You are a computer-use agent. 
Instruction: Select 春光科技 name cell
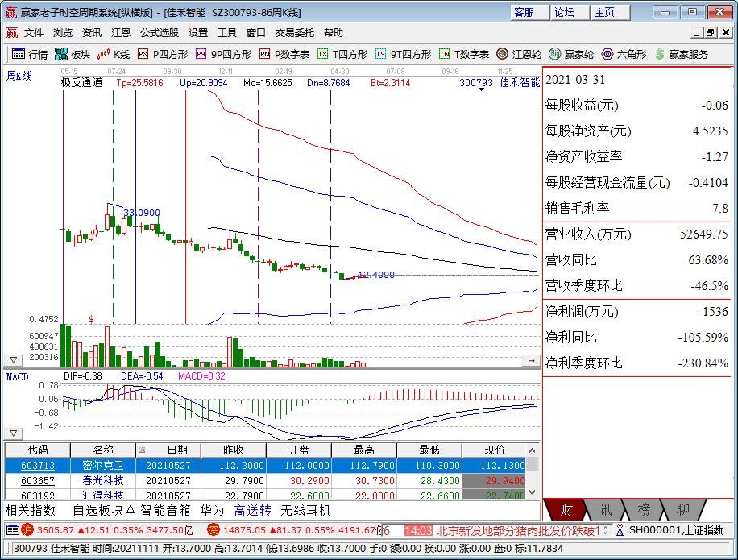coord(103,481)
